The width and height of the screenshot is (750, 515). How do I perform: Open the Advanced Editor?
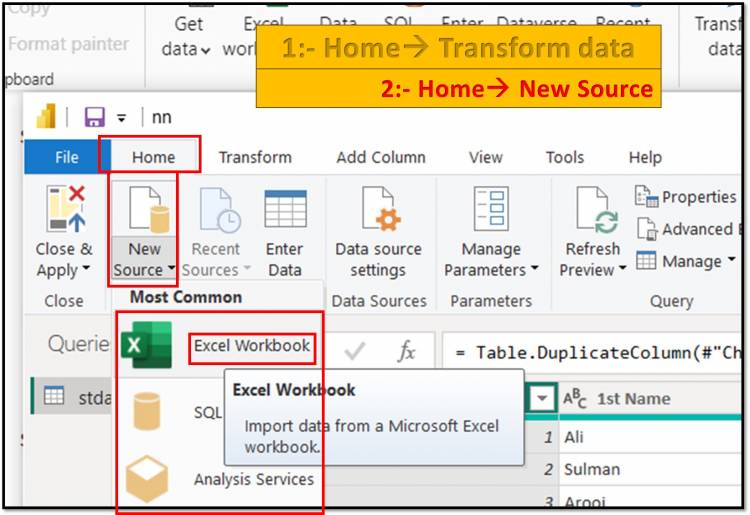[689, 229]
